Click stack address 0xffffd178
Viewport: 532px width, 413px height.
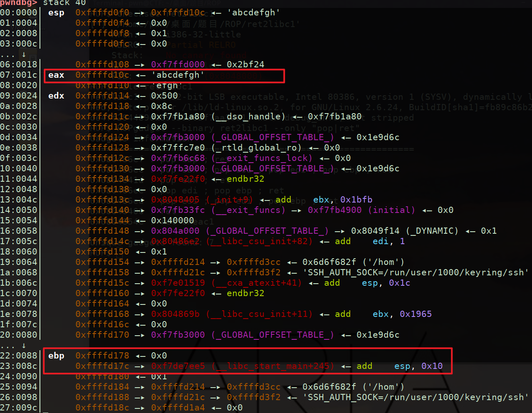tap(102, 356)
